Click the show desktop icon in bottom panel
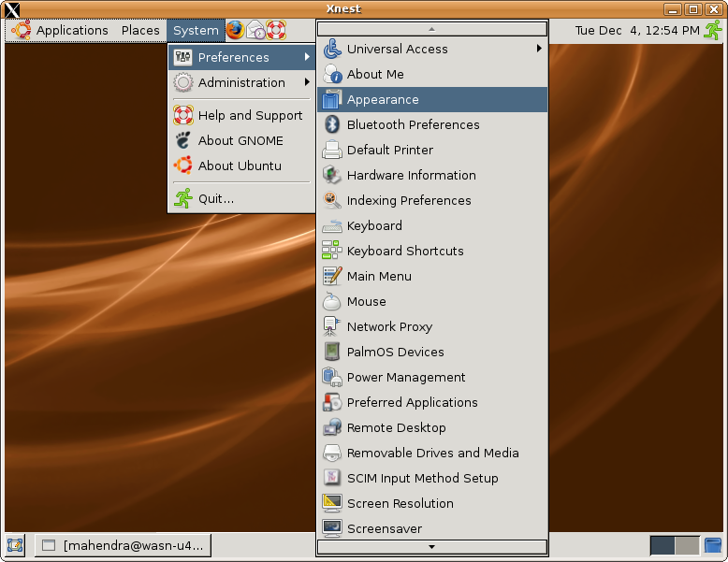Screen dimensions: 728x562 coord(15,545)
